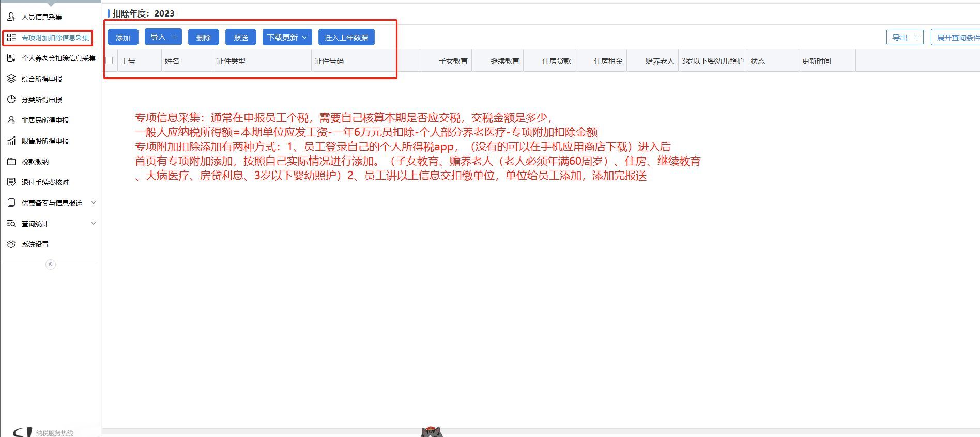The image size is (980, 437).
Task: Collapse the sidebar with double-arrow button
Action: click(50, 264)
